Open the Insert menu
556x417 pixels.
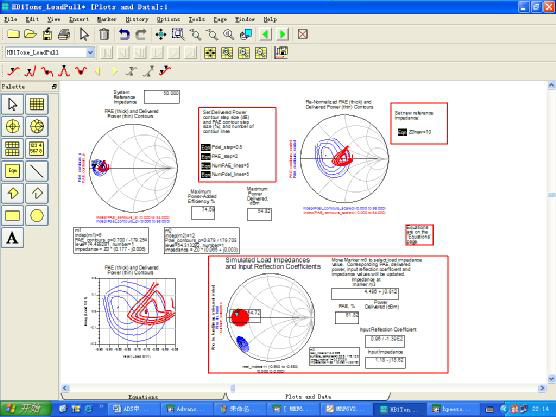click(x=78, y=19)
